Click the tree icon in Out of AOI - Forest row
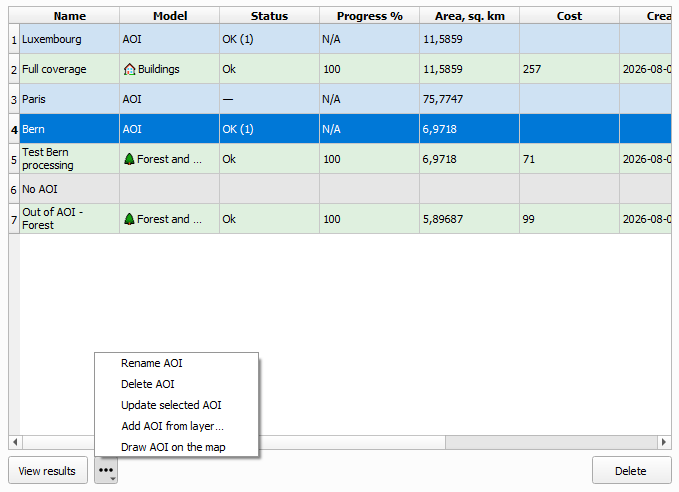 tap(129, 219)
